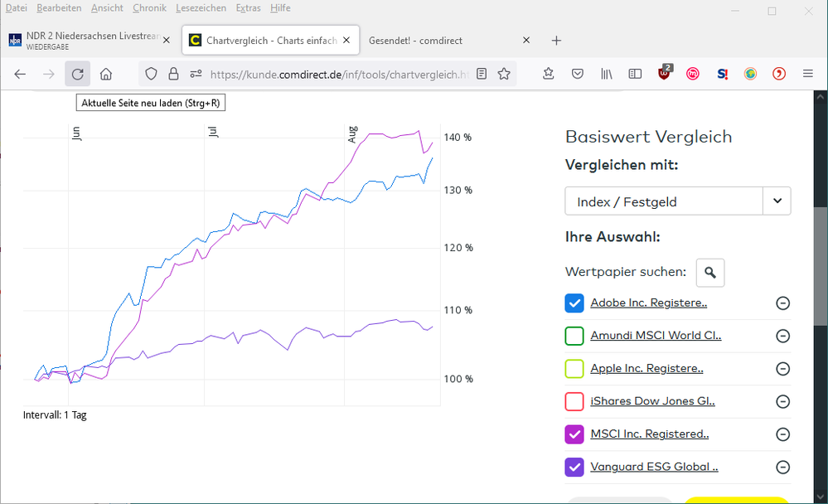Bookmark this page with the star icon
Image resolution: width=828 pixels, height=504 pixels.
click(504, 74)
